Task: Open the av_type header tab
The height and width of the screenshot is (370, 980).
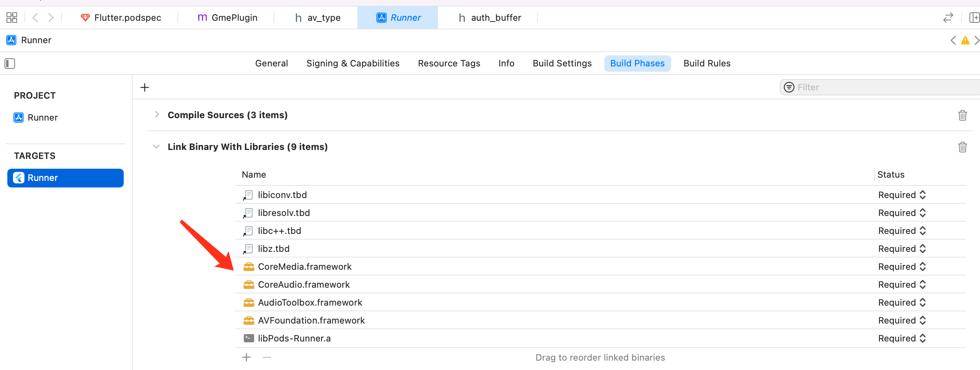Action: pyautogui.click(x=318, y=18)
